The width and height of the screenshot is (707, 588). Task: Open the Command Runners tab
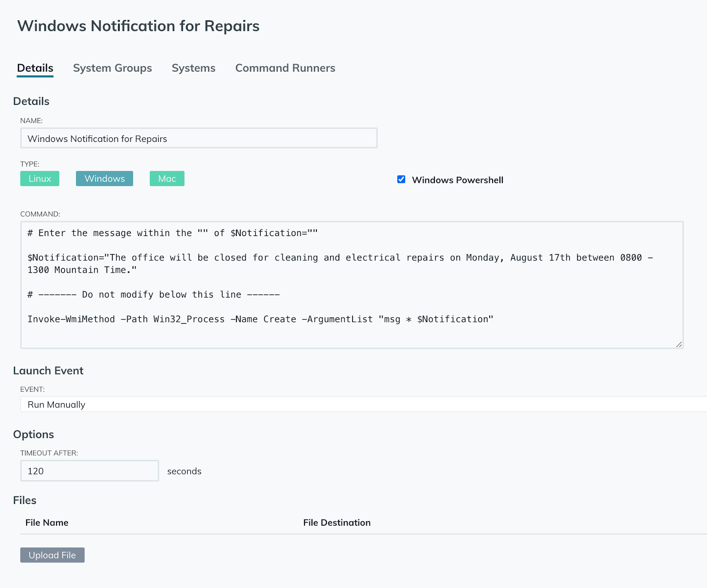point(285,68)
